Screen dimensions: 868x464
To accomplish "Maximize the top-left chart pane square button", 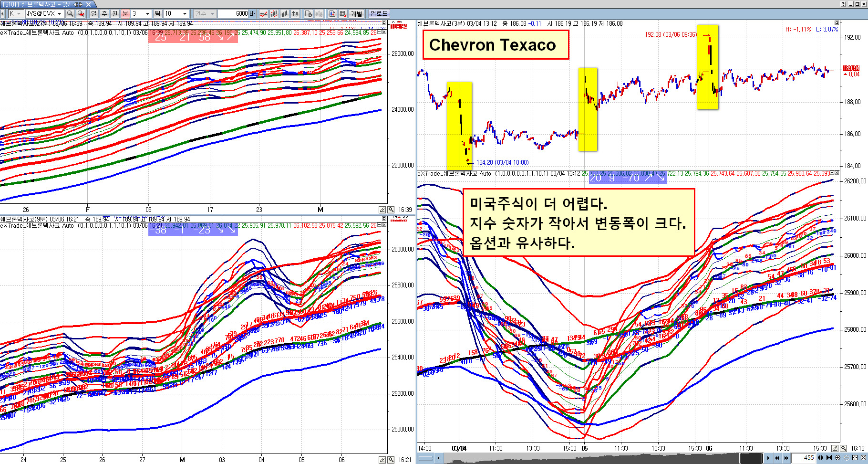I will pyautogui.click(x=384, y=23).
